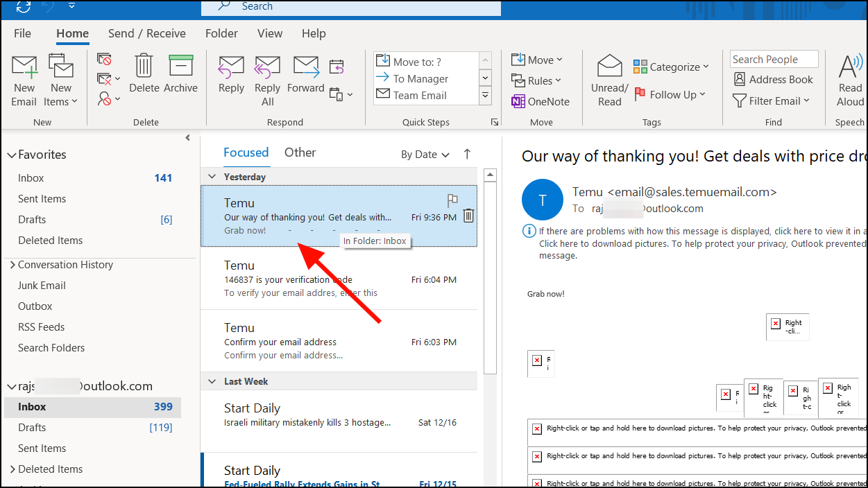The height and width of the screenshot is (488, 868).
Task: Delete the message via ribbon trash icon
Action: (x=144, y=65)
